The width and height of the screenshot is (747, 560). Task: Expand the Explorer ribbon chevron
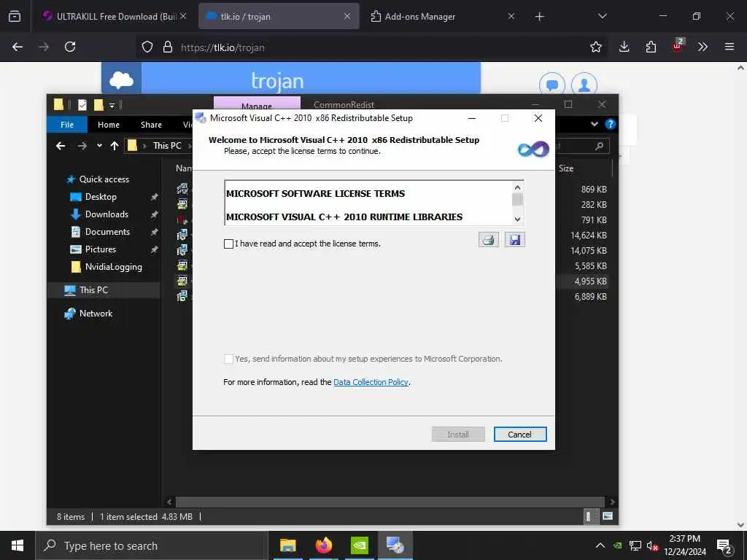[594, 124]
